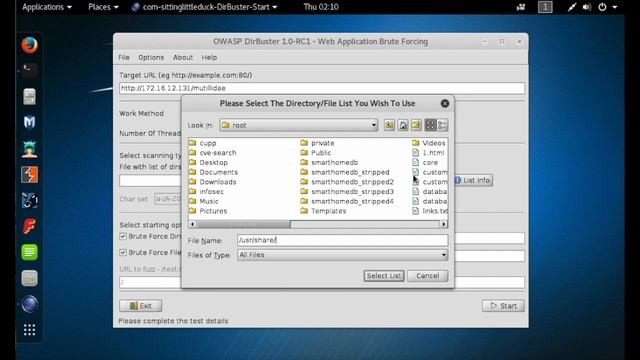Click workspace indicator 1 in top bar
This screenshot has height=360, width=640.
(x=545, y=7)
